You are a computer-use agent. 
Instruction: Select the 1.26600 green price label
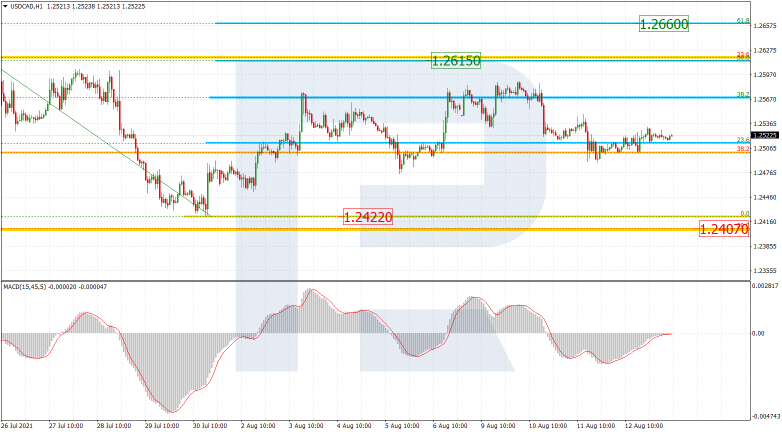coord(664,24)
